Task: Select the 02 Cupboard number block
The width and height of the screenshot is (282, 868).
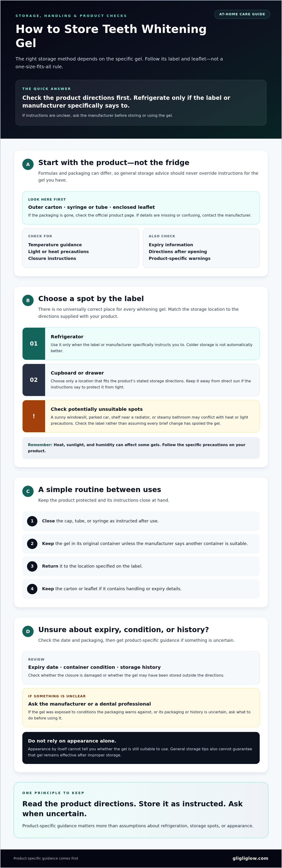Action: [34, 380]
